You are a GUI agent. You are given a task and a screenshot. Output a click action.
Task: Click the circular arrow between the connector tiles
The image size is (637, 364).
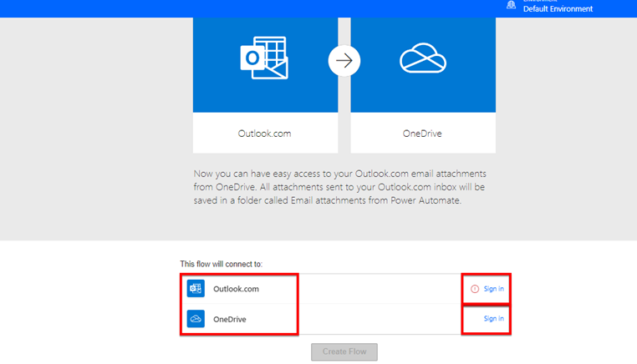(344, 61)
